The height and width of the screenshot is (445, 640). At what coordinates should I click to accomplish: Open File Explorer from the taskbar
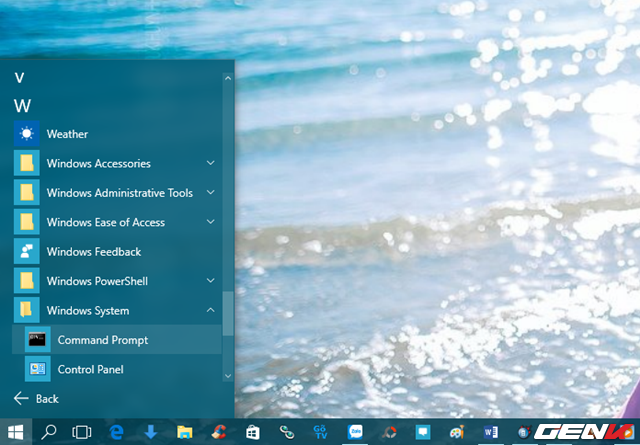tap(185, 432)
